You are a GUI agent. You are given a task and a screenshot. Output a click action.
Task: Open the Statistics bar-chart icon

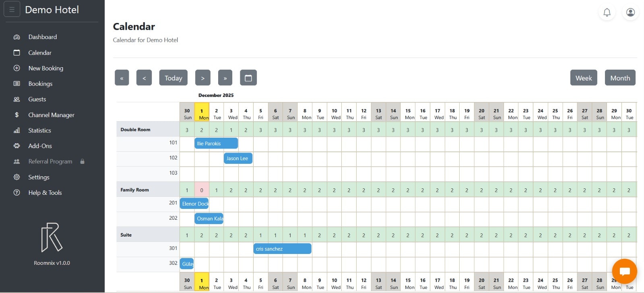click(x=17, y=130)
